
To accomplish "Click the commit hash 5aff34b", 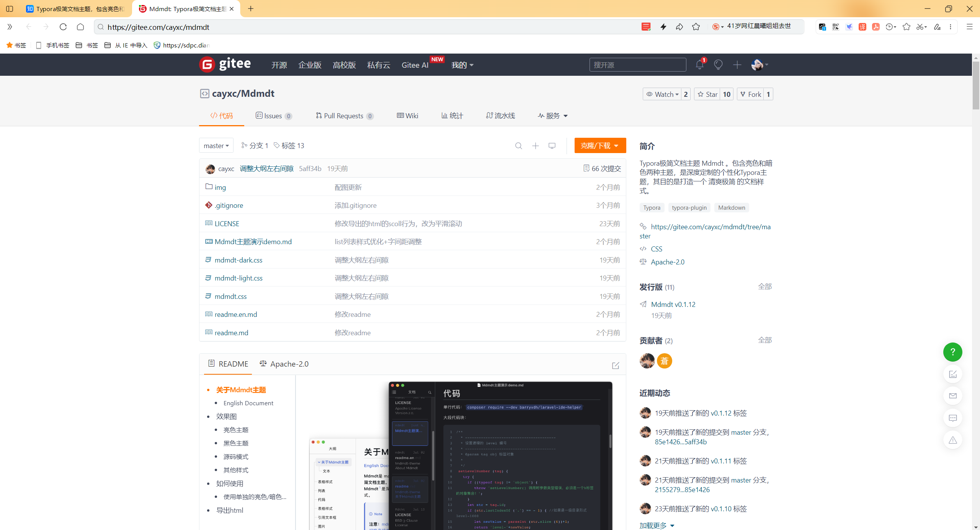I will click(x=310, y=168).
